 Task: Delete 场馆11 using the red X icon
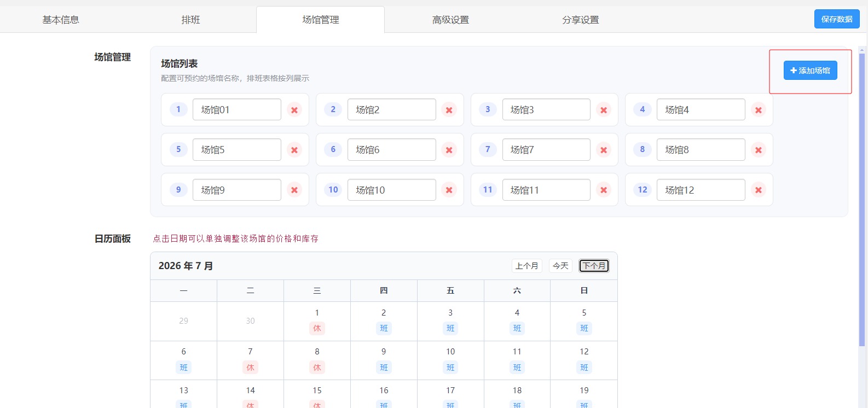tap(604, 190)
